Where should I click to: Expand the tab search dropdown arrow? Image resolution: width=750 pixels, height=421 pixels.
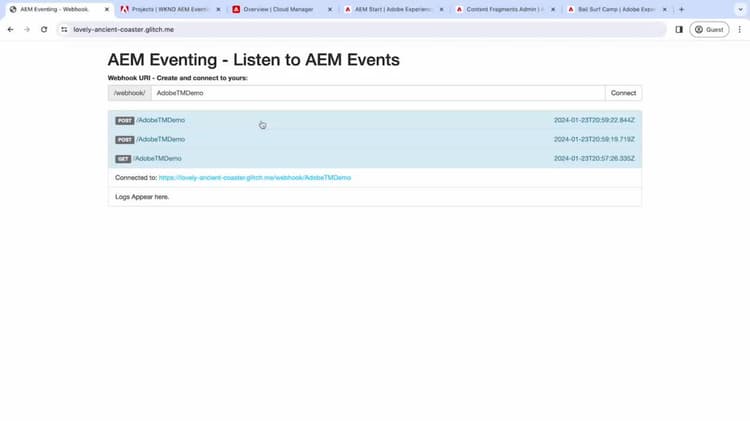click(740, 10)
